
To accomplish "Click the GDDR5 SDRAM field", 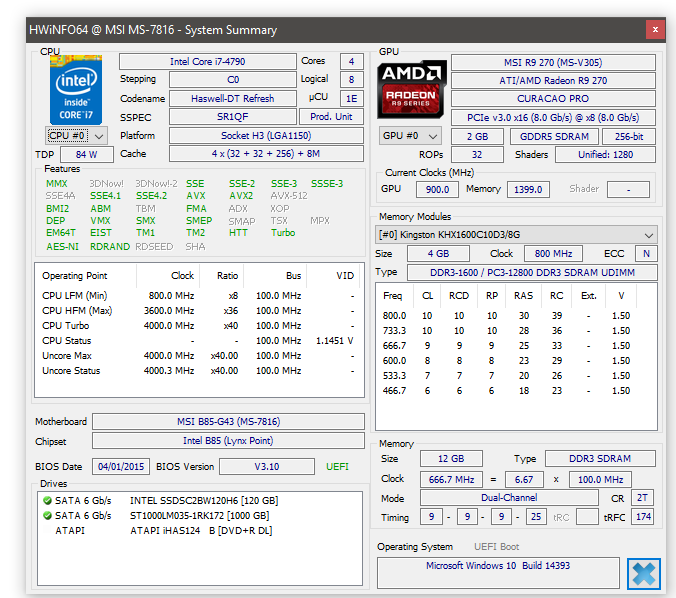I will [x=554, y=137].
